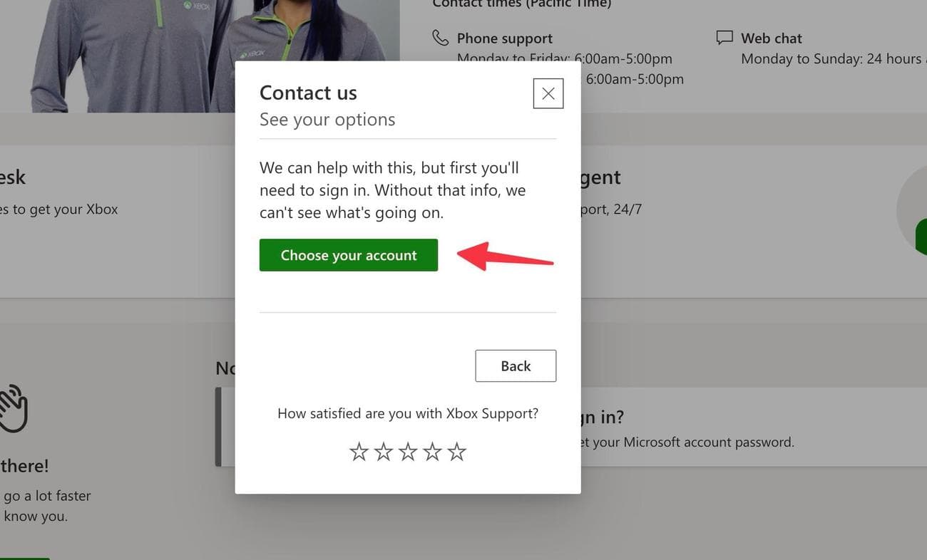The height and width of the screenshot is (560, 927).
Task: Click the Phone support handset icon
Action: pos(441,38)
